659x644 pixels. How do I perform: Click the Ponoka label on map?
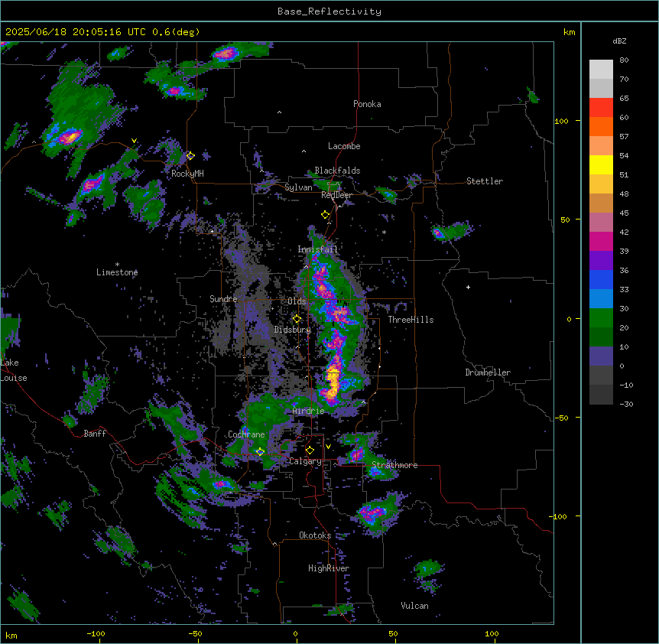pyautogui.click(x=367, y=104)
